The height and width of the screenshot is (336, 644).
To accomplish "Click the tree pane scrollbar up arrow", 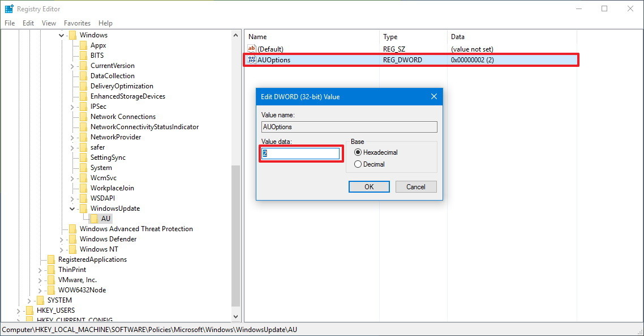I will coord(236,35).
